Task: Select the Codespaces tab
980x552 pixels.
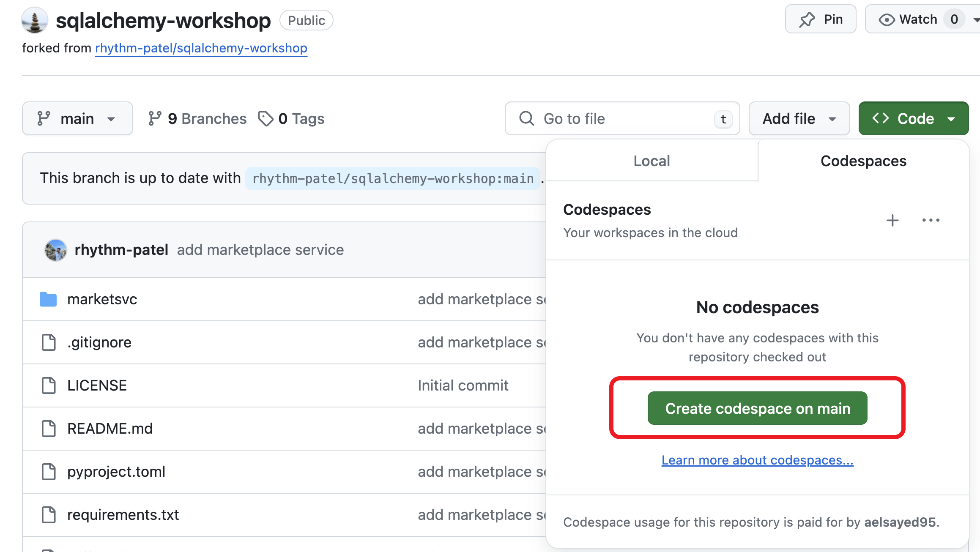Action: (x=863, y=161)
